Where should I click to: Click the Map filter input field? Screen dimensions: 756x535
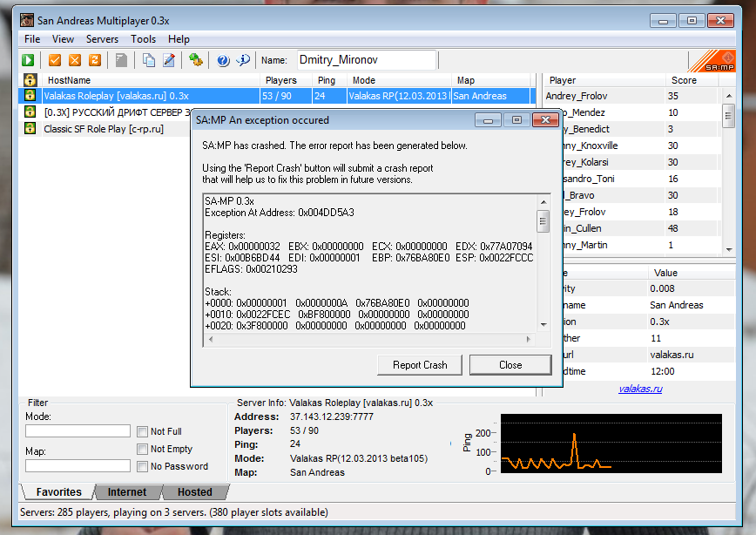click(x=78, y=465)
